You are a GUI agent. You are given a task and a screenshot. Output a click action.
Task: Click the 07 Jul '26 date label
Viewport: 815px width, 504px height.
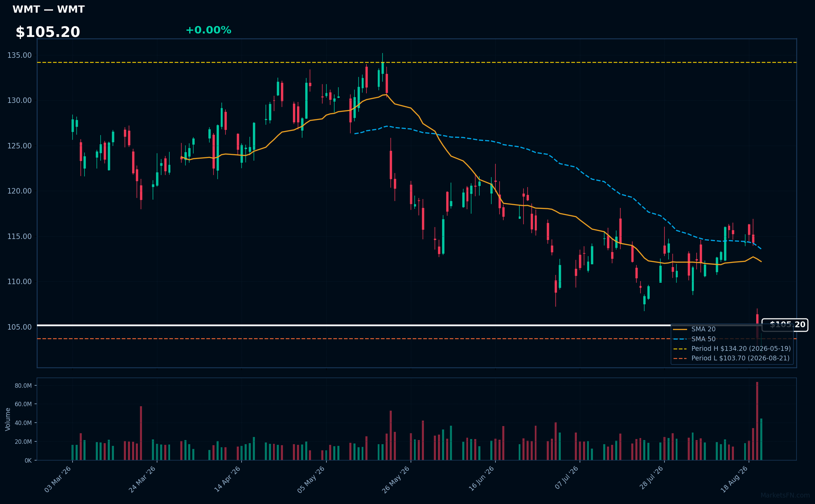[567, 478]
